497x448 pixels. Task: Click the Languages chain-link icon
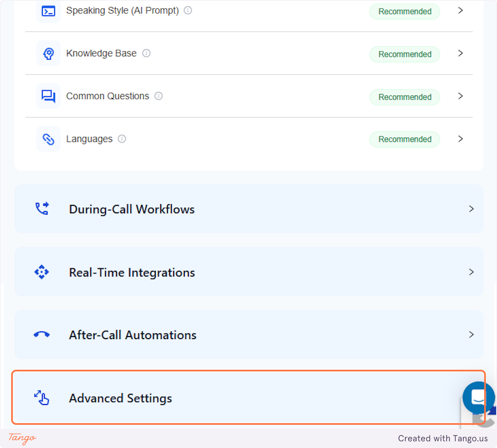[48, 139]
